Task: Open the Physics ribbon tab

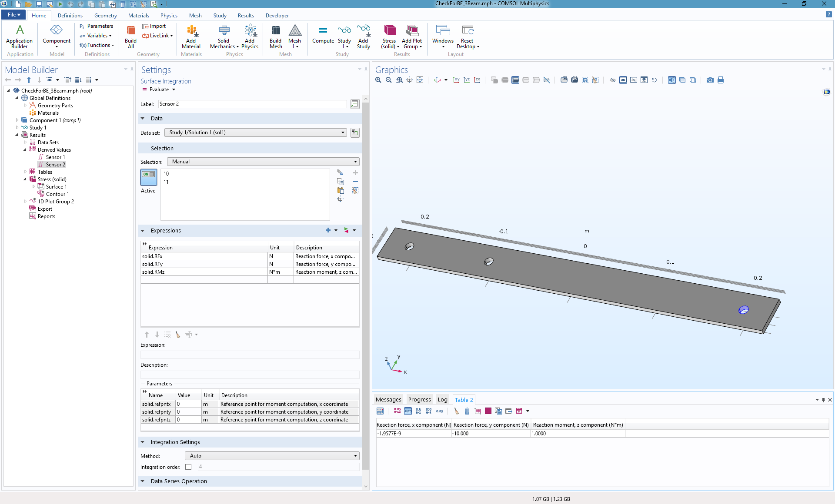Action: [169, 16]
